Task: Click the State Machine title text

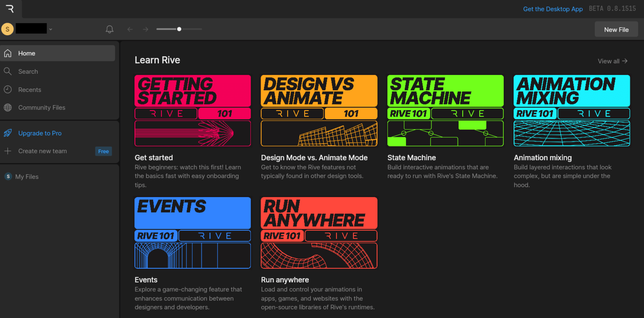Action: point(412,158)
